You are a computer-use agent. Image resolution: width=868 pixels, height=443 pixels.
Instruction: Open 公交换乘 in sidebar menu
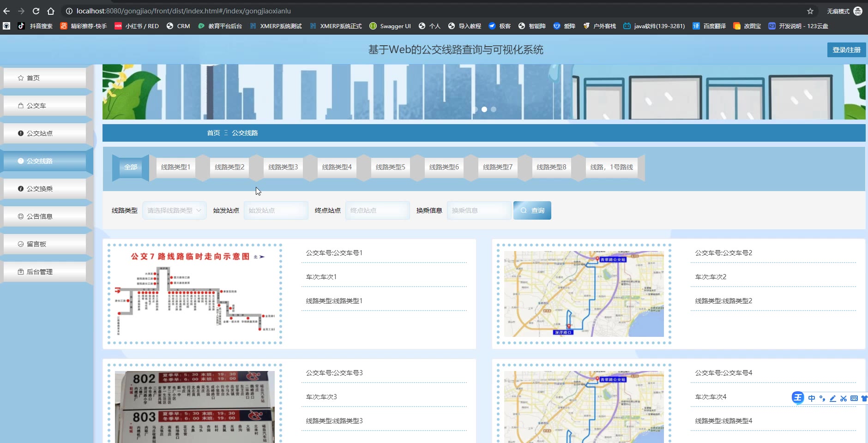(45, 189)
